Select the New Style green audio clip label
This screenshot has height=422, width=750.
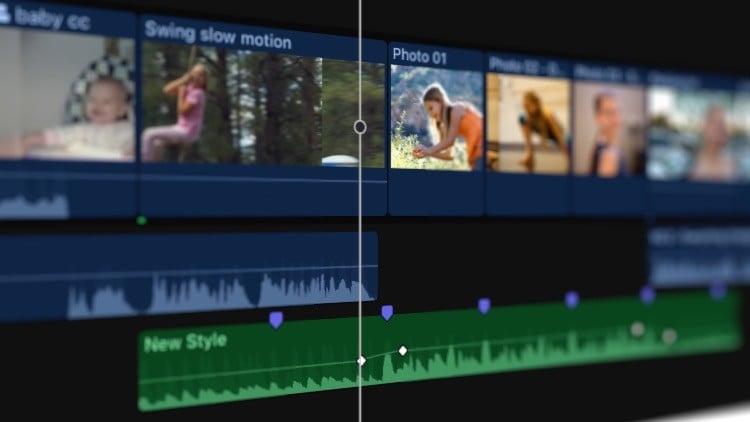185,343
